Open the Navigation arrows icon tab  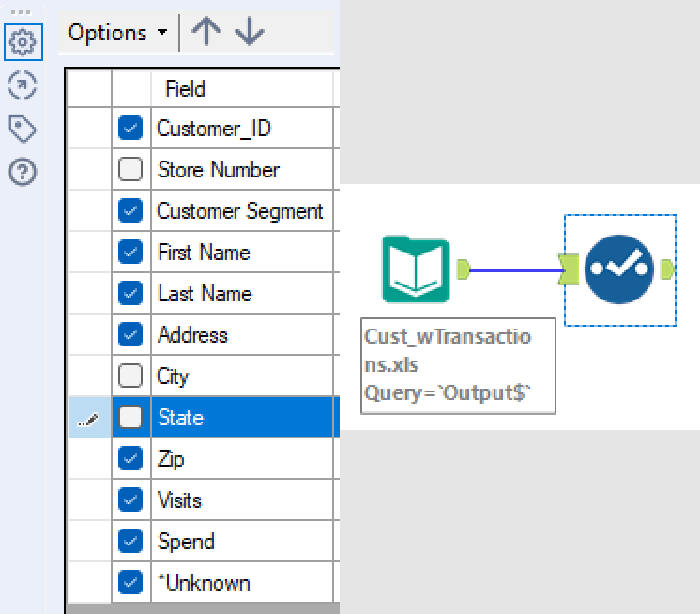pyautogui.click(x=22, y=85)
